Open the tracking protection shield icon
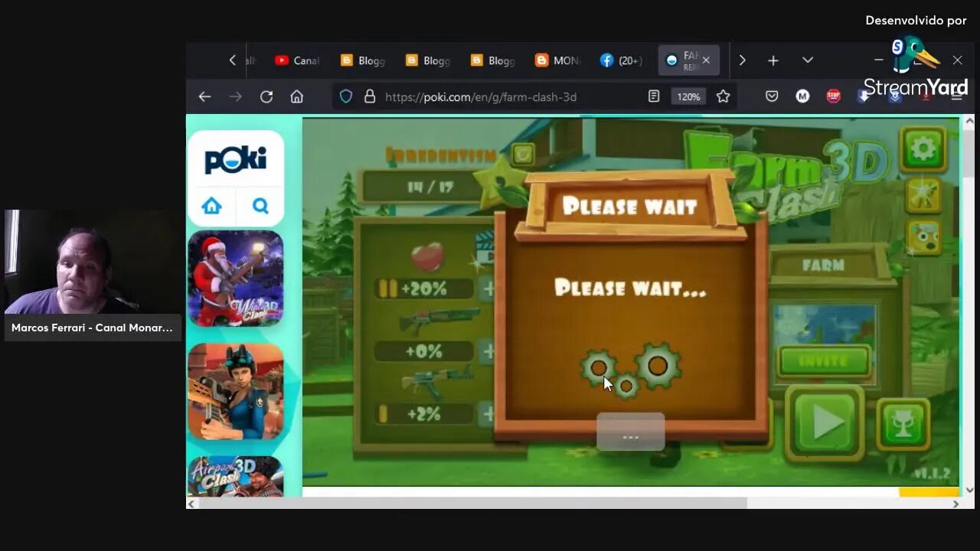The height and width of the screenshot is (551, 980). tap(346, 96)
